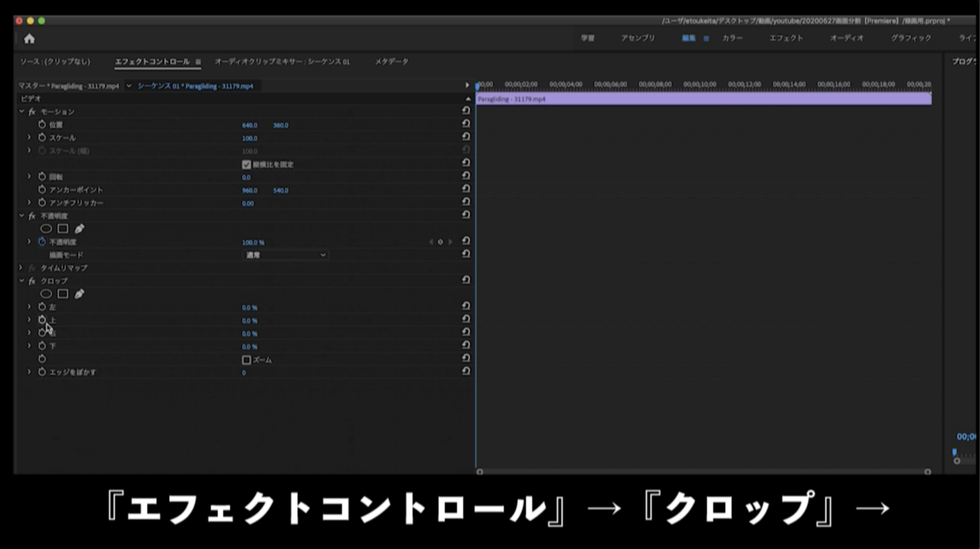Click the add keyframe diamond for 不透明度

click(439, 242)
